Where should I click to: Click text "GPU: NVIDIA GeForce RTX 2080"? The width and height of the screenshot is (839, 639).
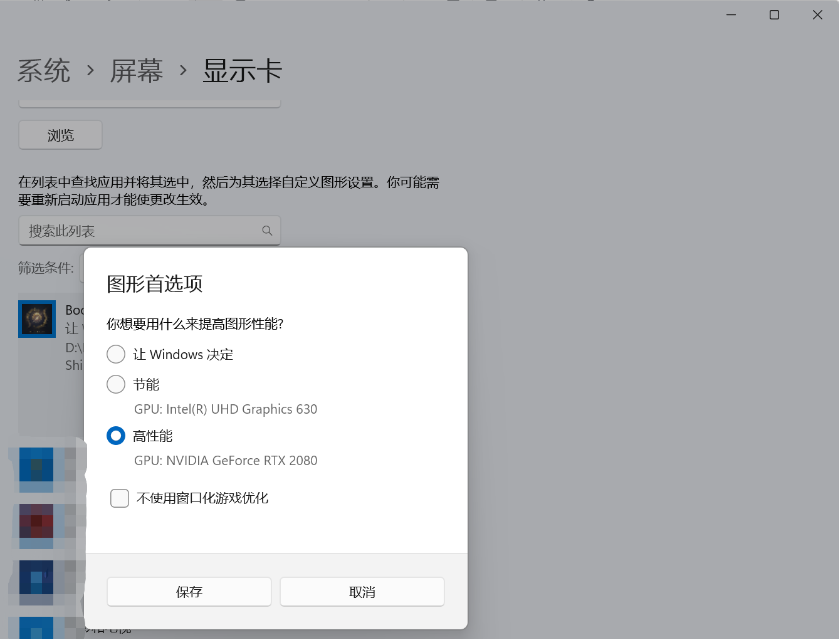pos(225,460)
